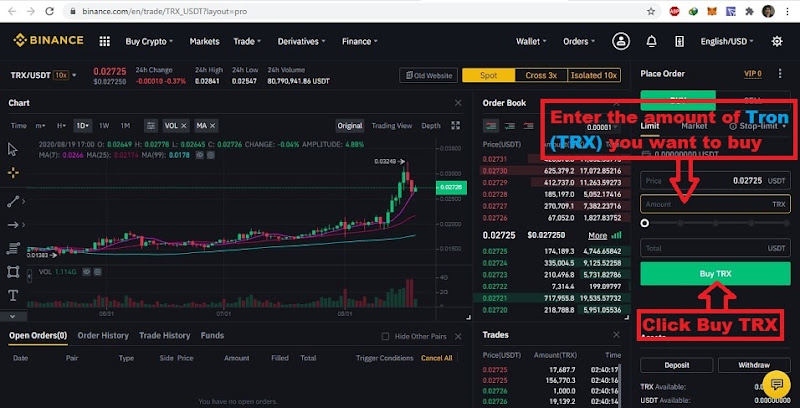
Task: Switch trading mode to Isolated 10x
Action: (x=594, y=75)
